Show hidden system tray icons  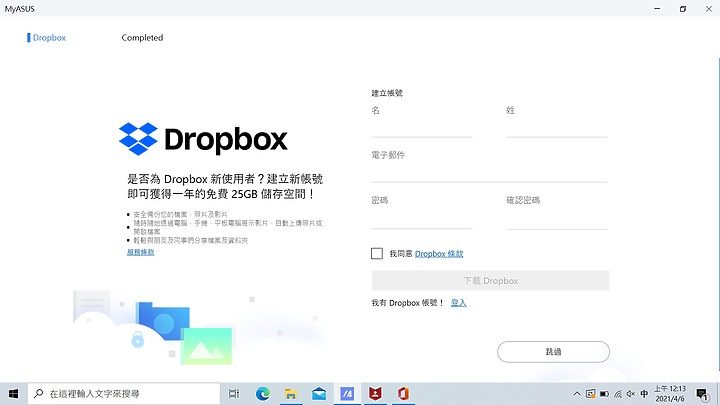(577, 394)
